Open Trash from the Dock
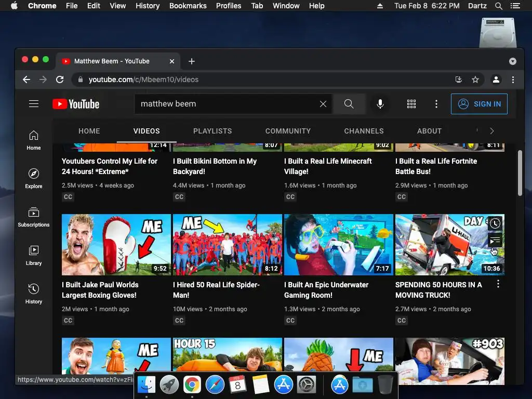The image size is (532, 399). click(x=385, y=385)
